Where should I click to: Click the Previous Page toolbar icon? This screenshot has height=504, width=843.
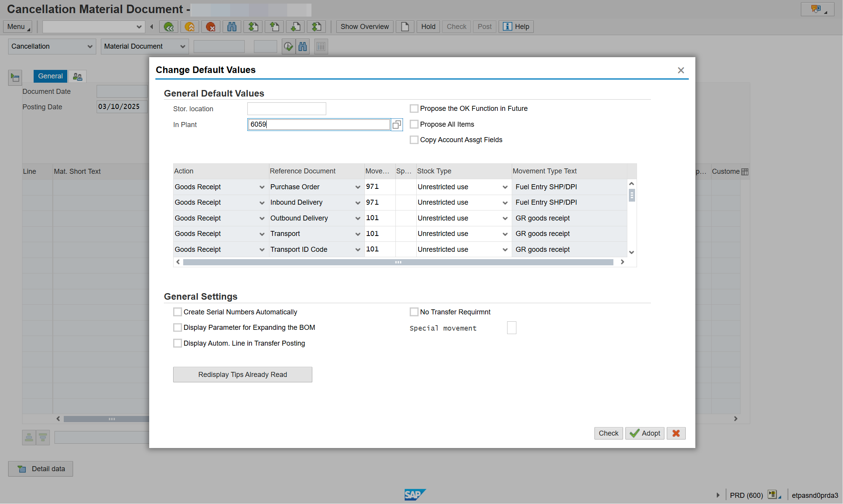[274, 27]
